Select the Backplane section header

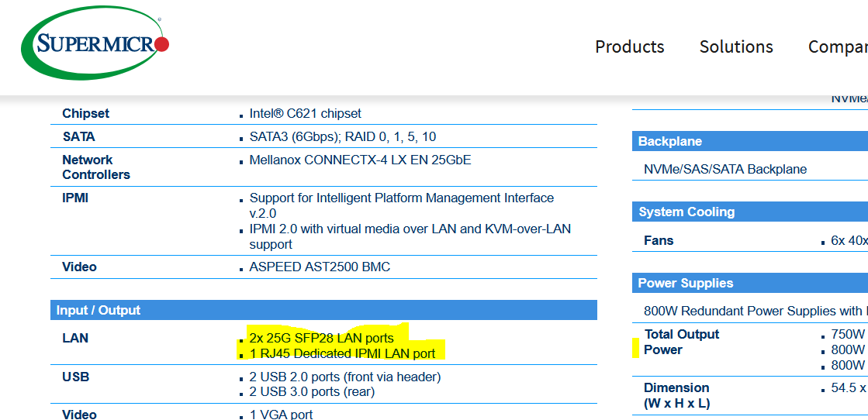669,141
